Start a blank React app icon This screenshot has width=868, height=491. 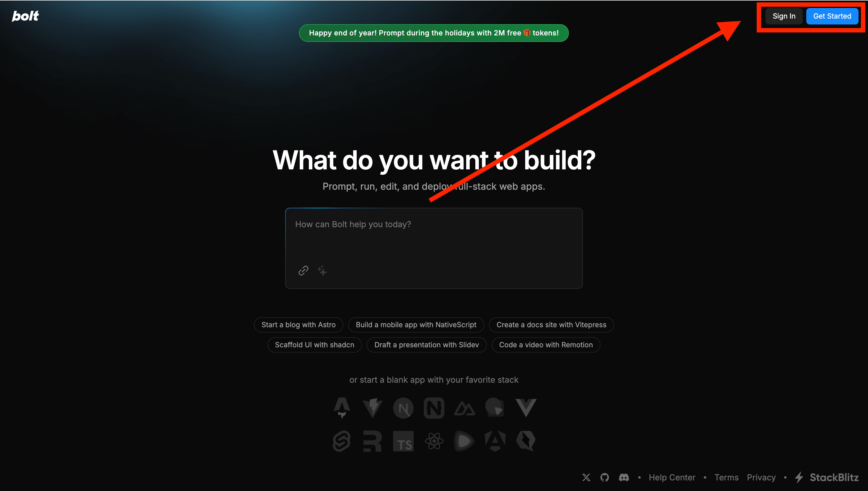[x=434, y=441]
